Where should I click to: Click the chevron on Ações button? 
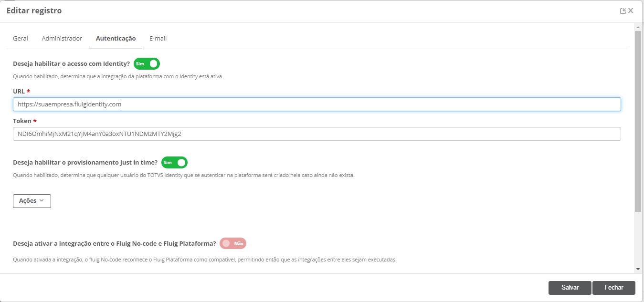[x=42, y=201]
